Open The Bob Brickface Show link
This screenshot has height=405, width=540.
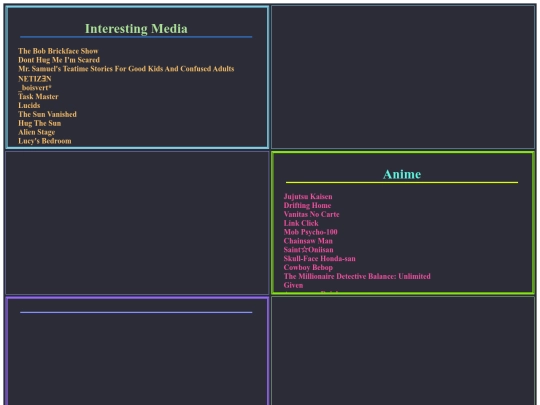pyautogui.click(x=58, y=51)
